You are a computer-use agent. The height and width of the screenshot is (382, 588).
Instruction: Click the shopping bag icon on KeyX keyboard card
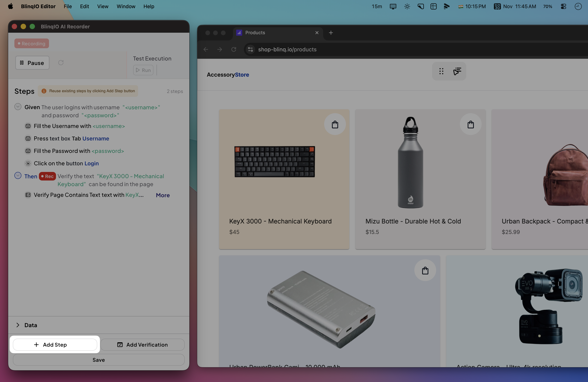[x=335, y=124]
